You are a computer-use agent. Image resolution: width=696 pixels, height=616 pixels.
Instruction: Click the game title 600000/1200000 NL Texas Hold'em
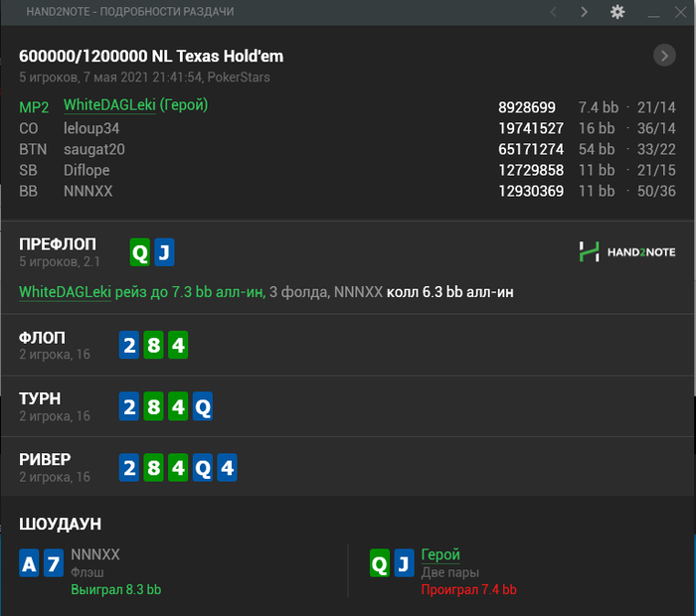point(151,56)
